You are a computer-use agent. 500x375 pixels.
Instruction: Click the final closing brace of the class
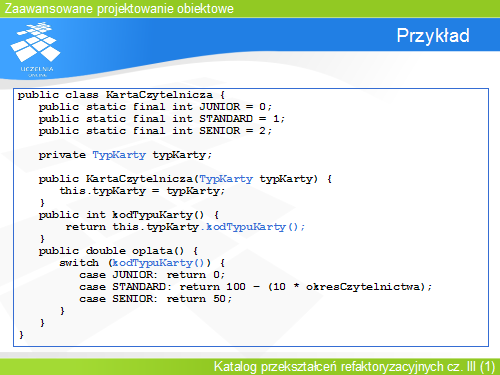click(21, 335)
